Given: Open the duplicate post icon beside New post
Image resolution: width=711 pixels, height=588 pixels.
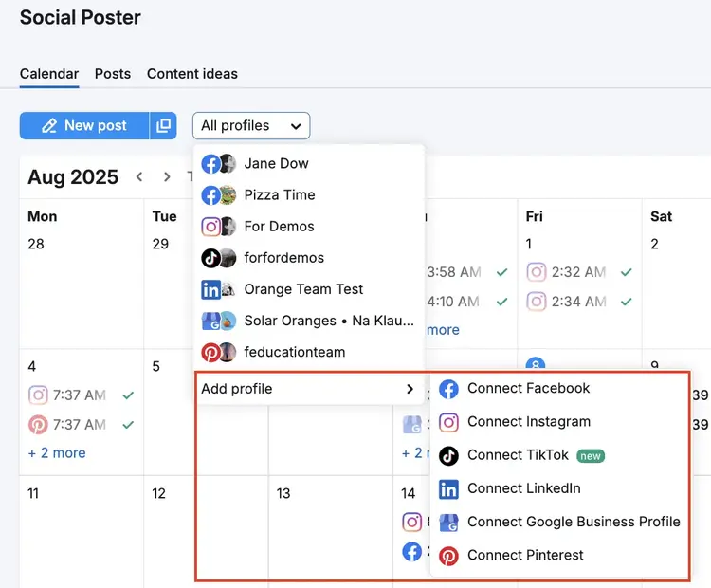Looking at the screenshot, I should 163,126.
